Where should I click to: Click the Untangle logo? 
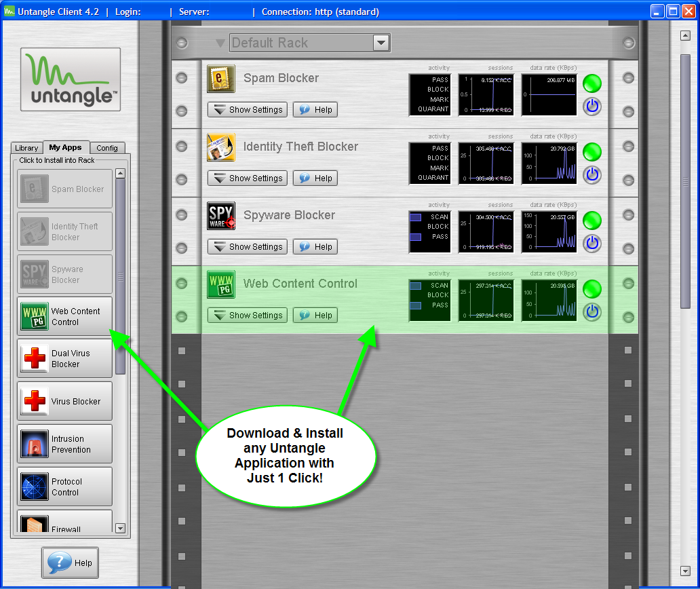[71, 79]
